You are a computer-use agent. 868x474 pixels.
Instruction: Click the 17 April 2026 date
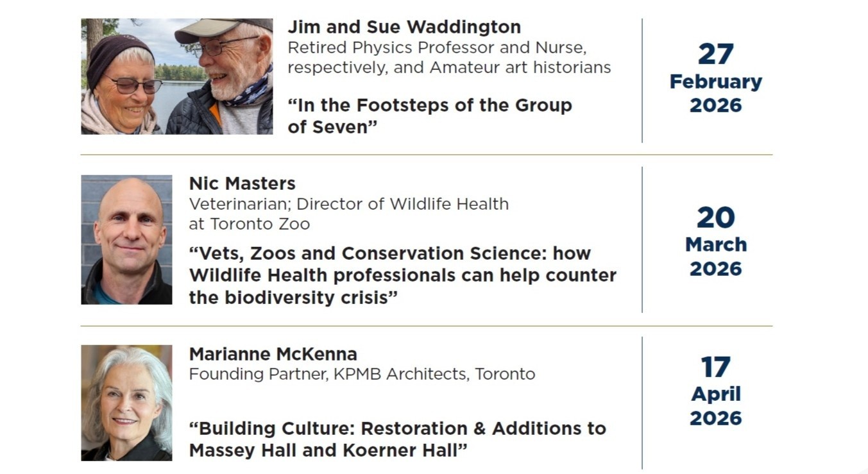(x=715, y=392)
